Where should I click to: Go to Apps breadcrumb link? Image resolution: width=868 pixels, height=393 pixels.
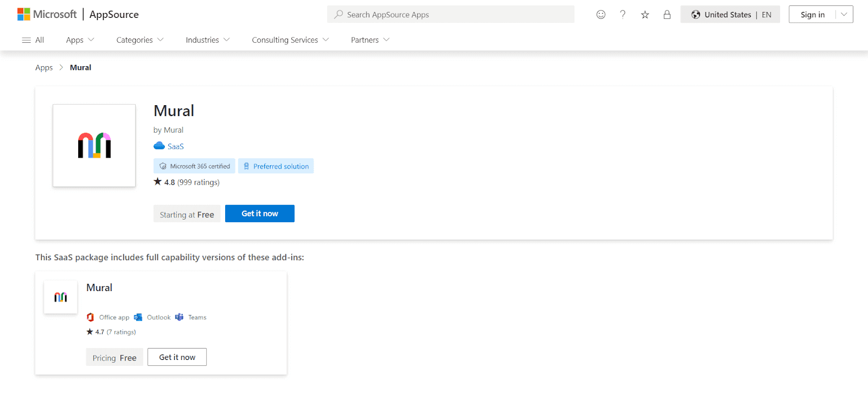click(44, 68)
